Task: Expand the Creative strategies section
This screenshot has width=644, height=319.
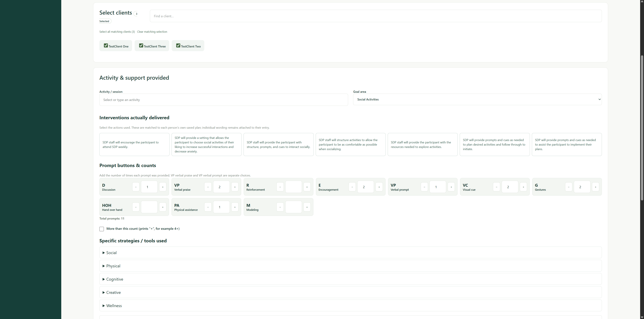Action: pos(350,292)
